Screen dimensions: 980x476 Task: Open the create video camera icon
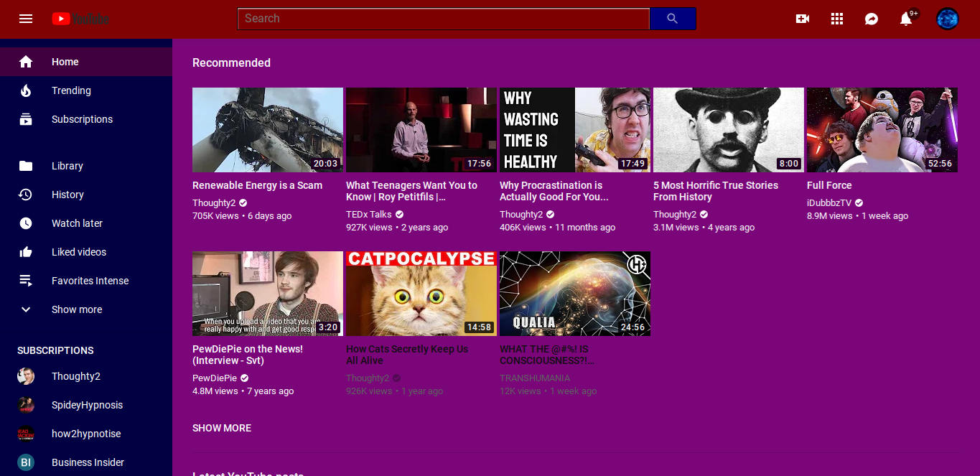(x=803, y=19)
